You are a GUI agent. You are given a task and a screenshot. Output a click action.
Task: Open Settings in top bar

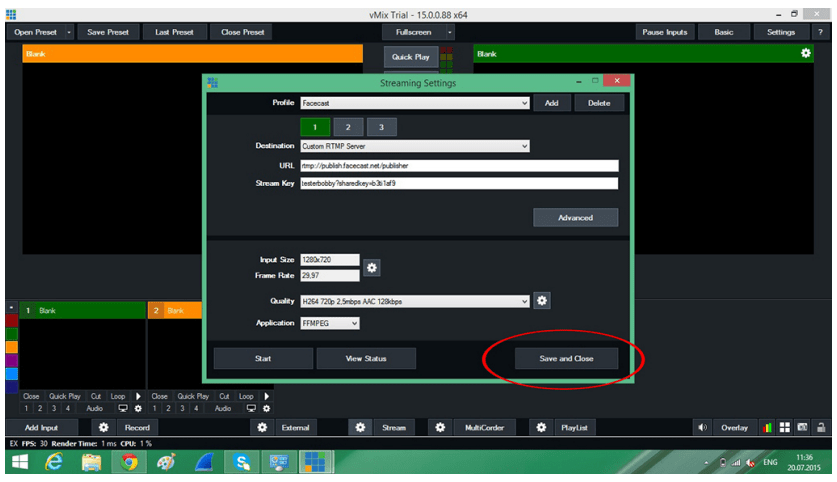pos(781,32)
